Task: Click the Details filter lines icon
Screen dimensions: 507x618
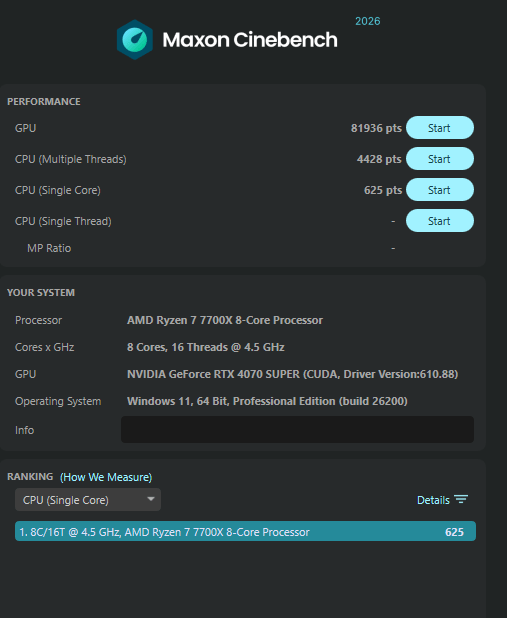Action: (x=461, y=500)
